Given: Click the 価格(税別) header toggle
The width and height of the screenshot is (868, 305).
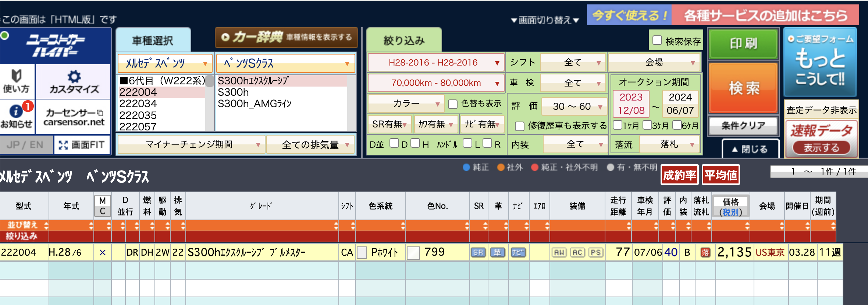Looking at the screenshot, I should coord(730,206).
